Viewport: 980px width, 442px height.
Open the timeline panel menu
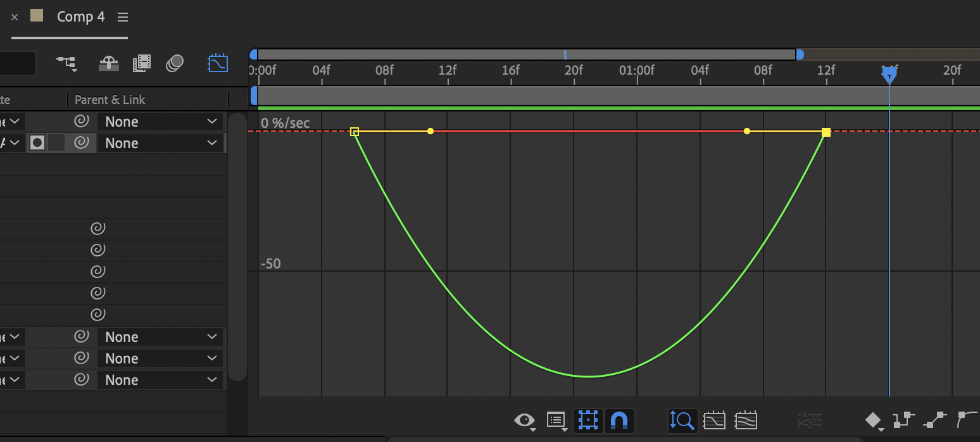123,17
